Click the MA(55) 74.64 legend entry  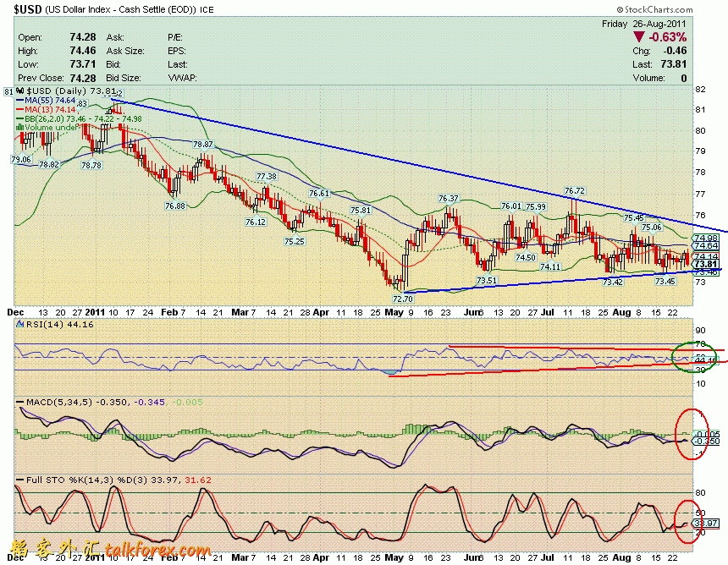point(50,100)
